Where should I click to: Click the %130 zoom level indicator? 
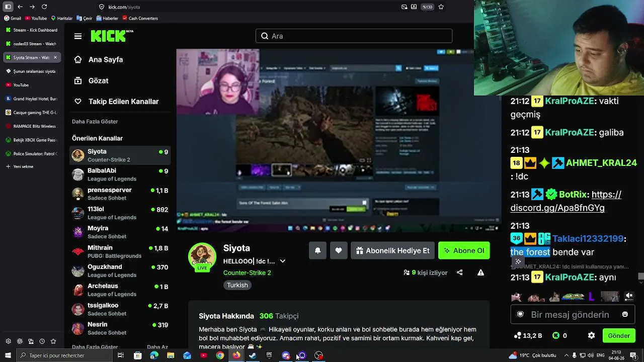pyautogui.click(x=427, y=7)
